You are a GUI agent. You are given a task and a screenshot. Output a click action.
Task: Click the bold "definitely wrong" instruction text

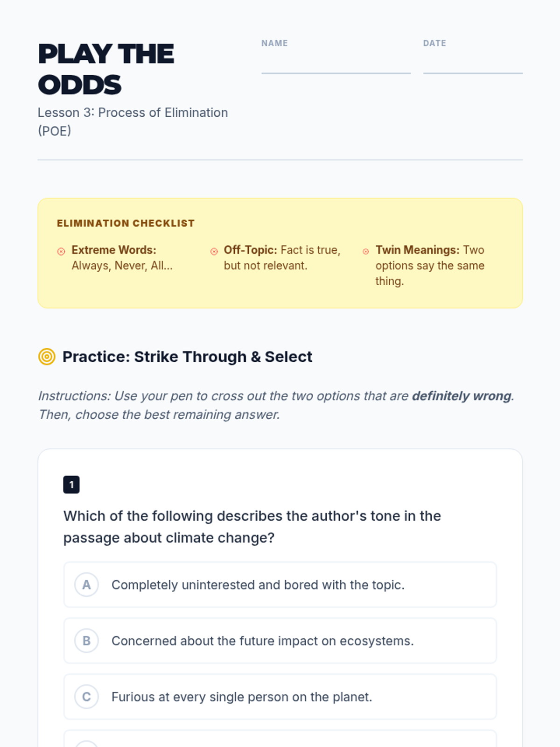(462, 396)
